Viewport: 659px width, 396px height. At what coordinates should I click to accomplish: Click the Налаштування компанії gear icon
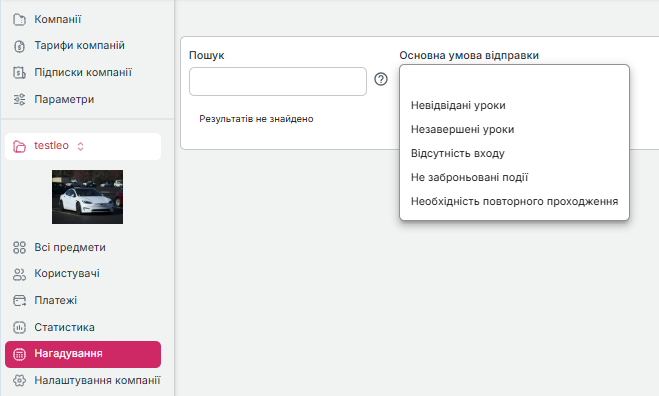19,380
